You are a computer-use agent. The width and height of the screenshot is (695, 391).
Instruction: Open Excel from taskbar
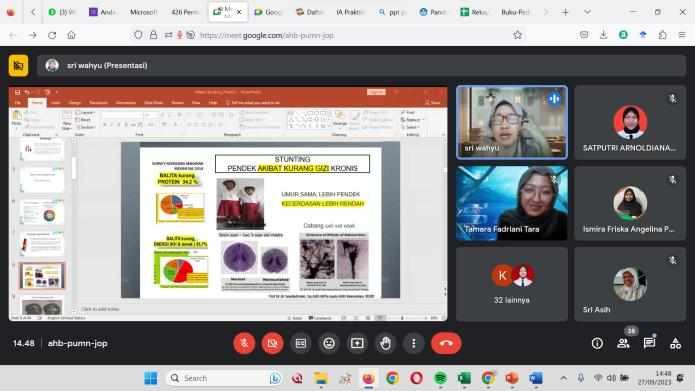(464, 378)
